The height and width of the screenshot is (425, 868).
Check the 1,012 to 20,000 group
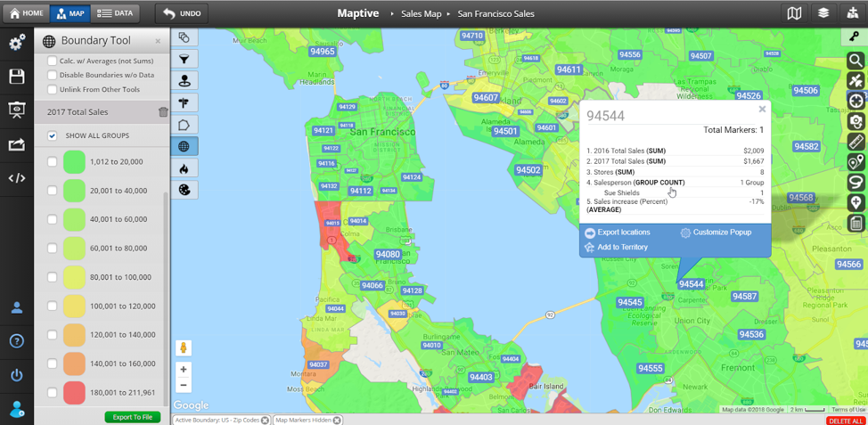52,161
